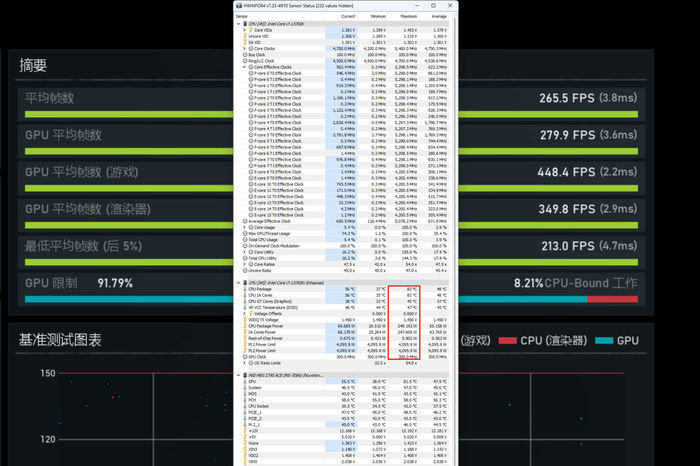Click Max CPU/Thread Usage row icon
The image size is (700, 466).
pyautogui.click(x=245, y=233)
